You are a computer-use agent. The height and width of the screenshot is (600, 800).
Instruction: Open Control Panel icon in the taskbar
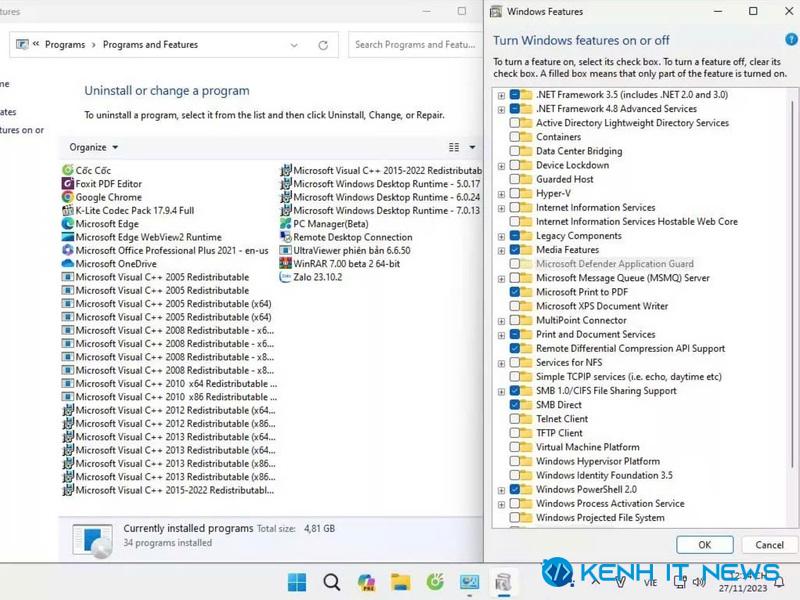[469, 582]
